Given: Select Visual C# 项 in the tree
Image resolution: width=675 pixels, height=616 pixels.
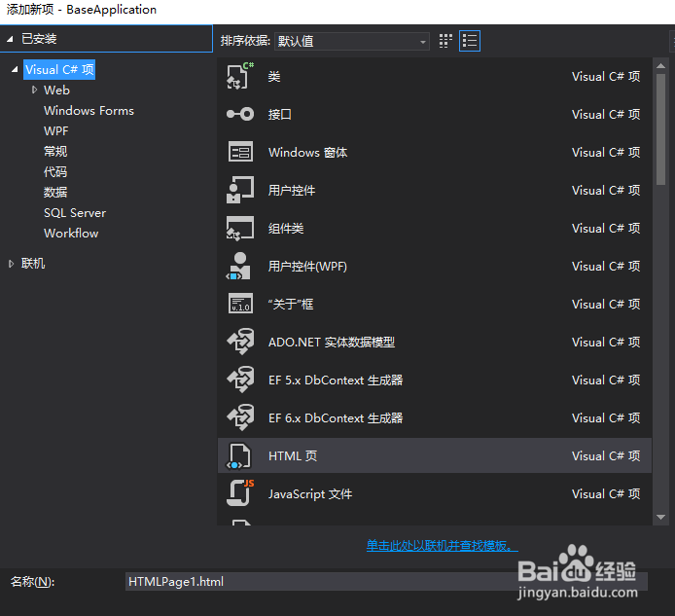Looking at the screenshot, I should coord(59,69).
